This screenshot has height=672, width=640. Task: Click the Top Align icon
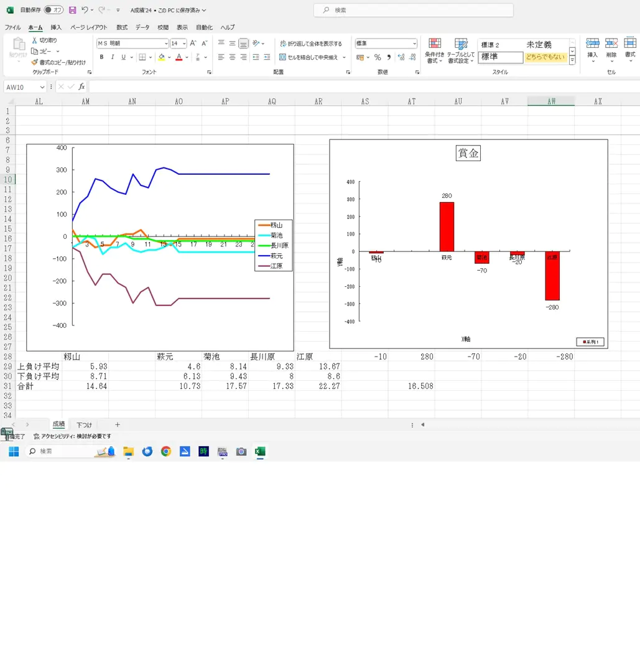[221, 43]
